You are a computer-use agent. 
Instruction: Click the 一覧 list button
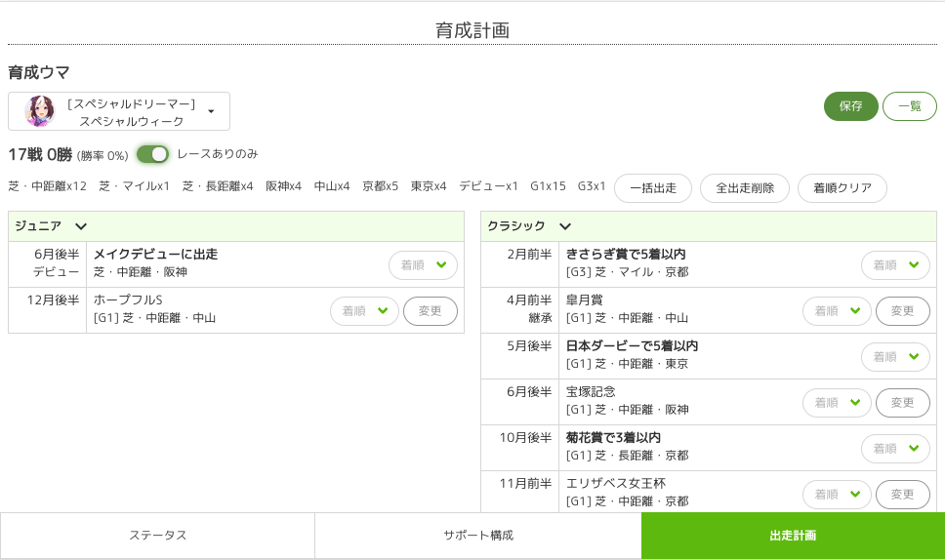tap(909, 106)
